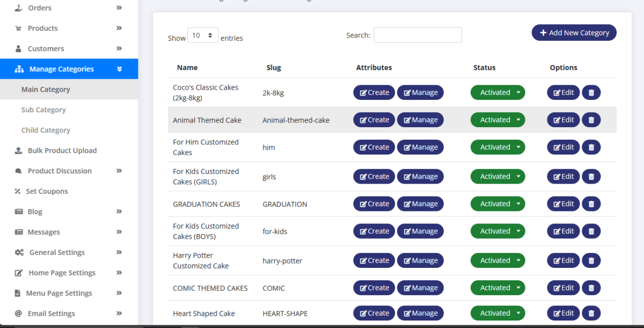
Task: Edit the For Him Customized Cakes category
Action: (563, 148)
